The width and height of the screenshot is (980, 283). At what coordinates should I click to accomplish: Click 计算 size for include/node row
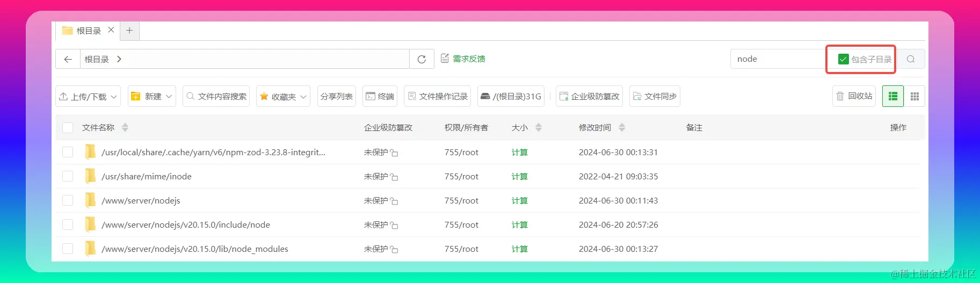tap(519, 225)
